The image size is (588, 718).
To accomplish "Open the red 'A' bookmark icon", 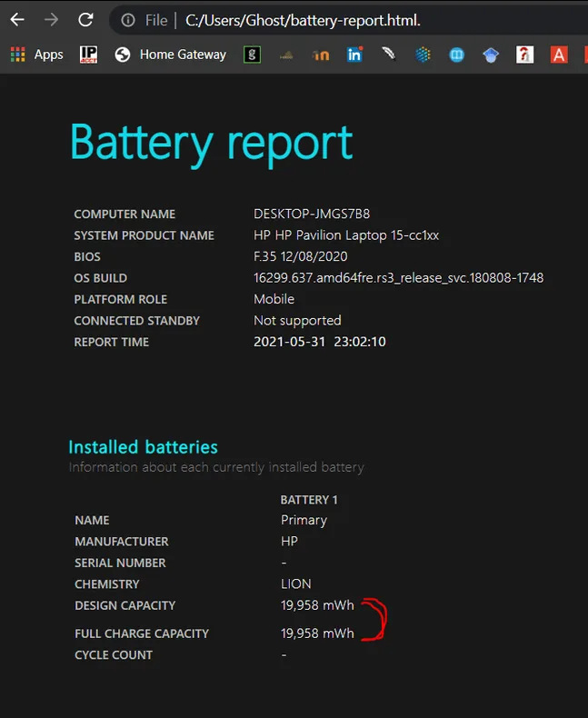I will (x=559, y=55).
